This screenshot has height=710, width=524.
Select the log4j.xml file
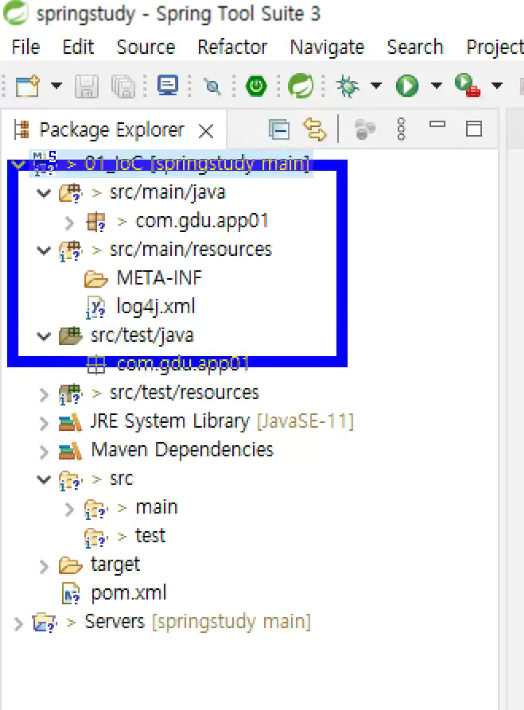point(156,307)
